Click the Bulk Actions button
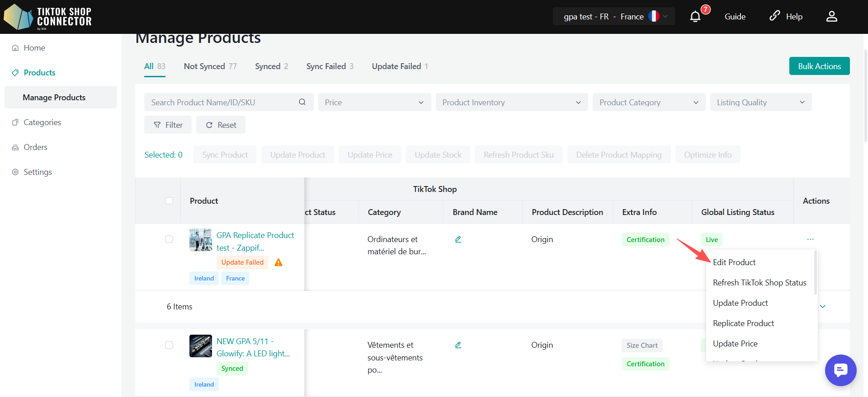868x397 pixels. pos(819,66)
